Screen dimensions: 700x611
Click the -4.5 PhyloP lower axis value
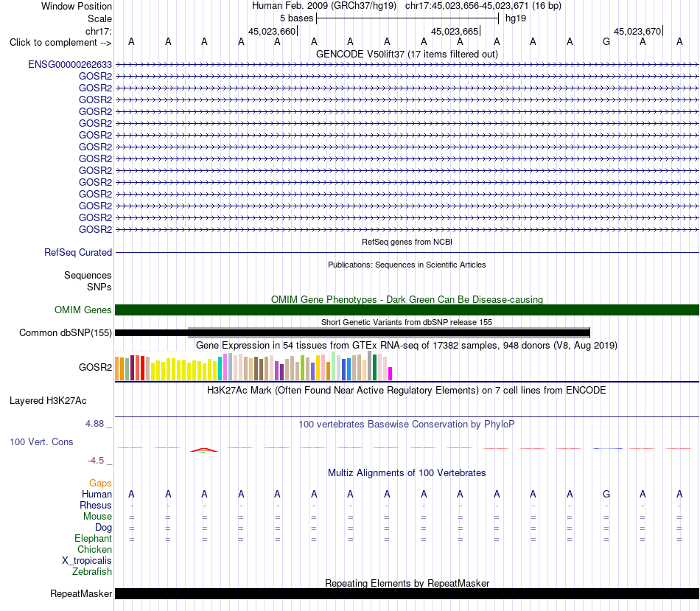(96, 461)
